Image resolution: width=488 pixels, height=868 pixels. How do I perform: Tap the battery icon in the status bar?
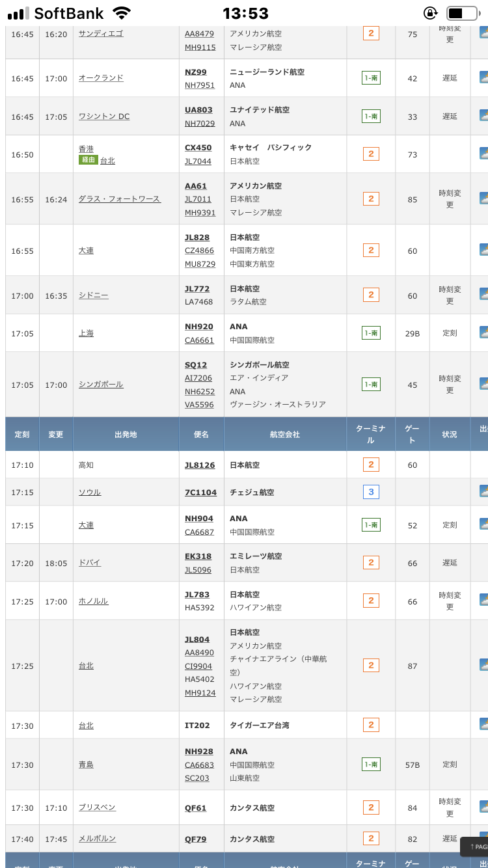point(462,13)
